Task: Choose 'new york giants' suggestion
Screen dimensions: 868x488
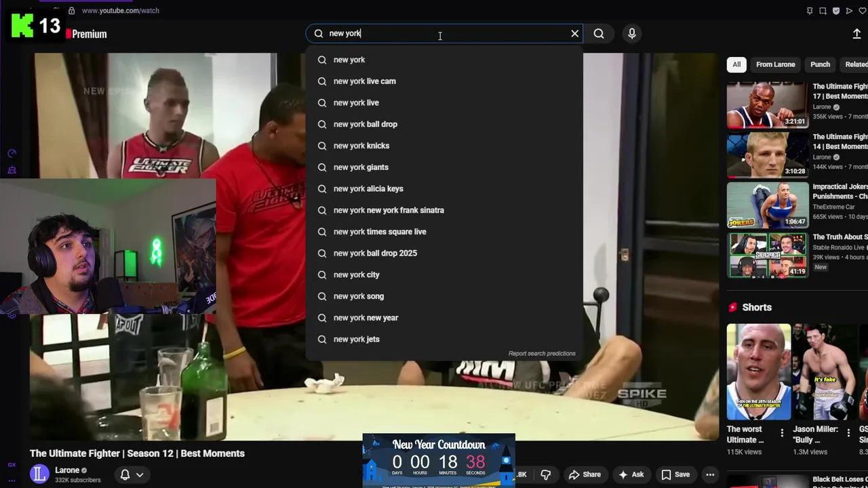Action: coord(444,167)
